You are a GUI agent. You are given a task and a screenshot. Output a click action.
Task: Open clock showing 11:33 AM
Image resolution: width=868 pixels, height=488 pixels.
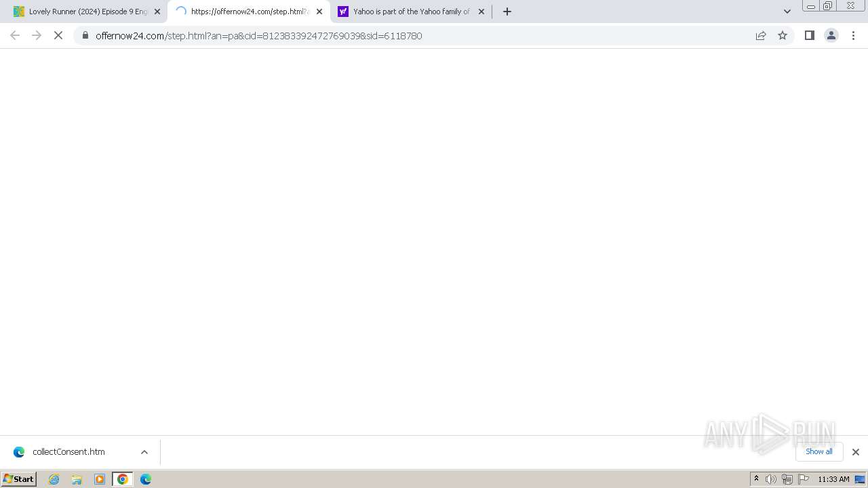pyautogui.click(x=833, y=479)
